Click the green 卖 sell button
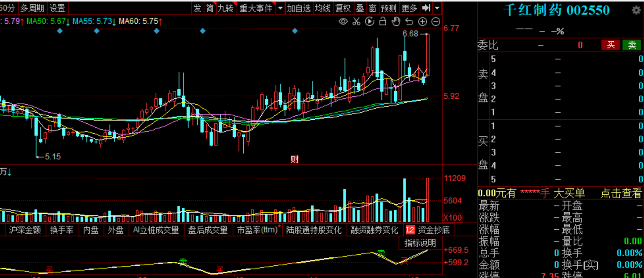The width and height of the screenshot is (644, 278). pyautogui.click(x=632, y=45)
